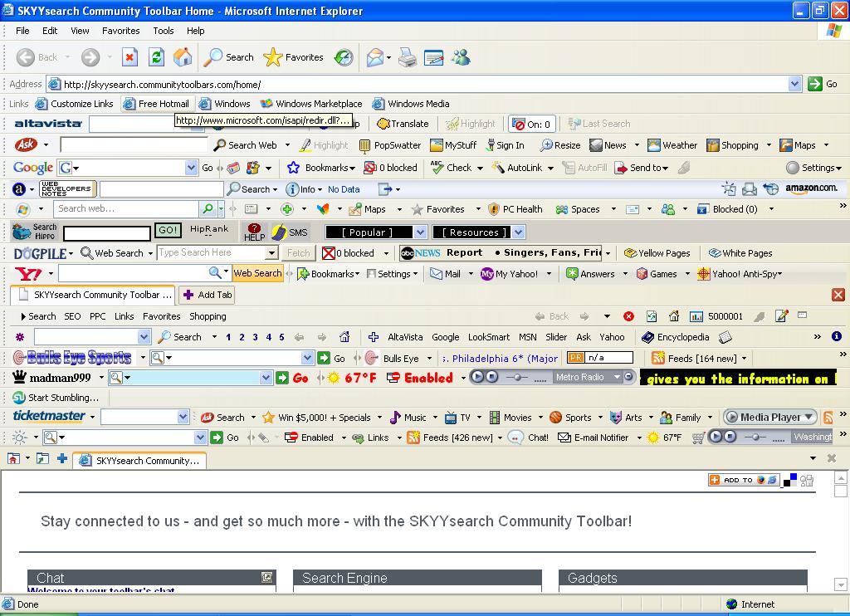Viewport: 850px width, 616px height.
Task: Toggle Windows Live Blocked (0) button
Action: coord(727,208)
